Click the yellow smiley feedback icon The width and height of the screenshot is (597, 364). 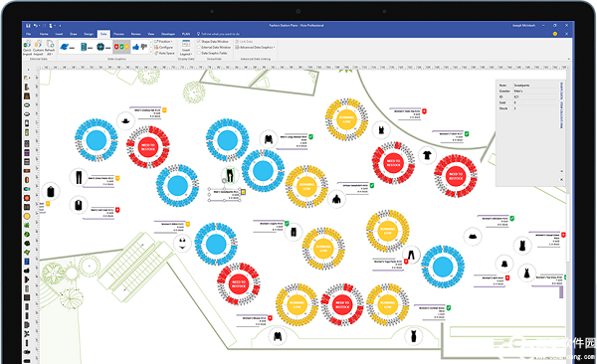click(x=555, y=34)
